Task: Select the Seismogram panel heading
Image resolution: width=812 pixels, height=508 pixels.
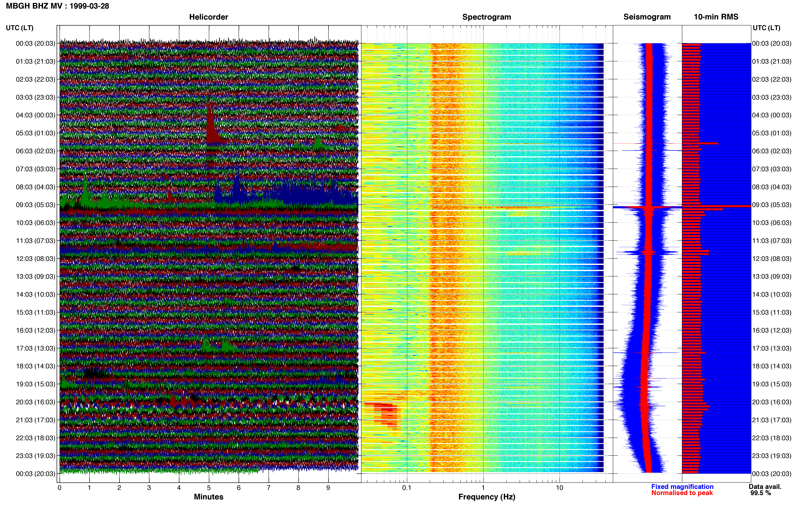Action: pyautogui.click(x=647, y=17)
